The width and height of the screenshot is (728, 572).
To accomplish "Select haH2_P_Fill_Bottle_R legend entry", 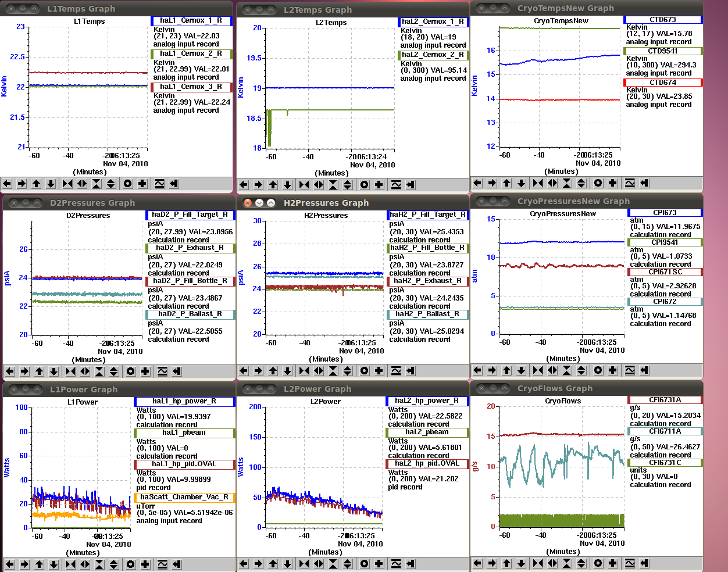I will [427, 248].
